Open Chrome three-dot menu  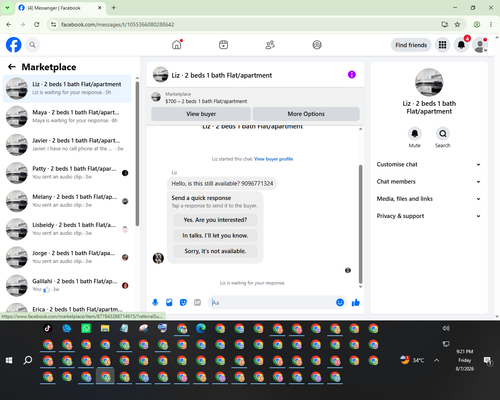(x=491, y=24)
